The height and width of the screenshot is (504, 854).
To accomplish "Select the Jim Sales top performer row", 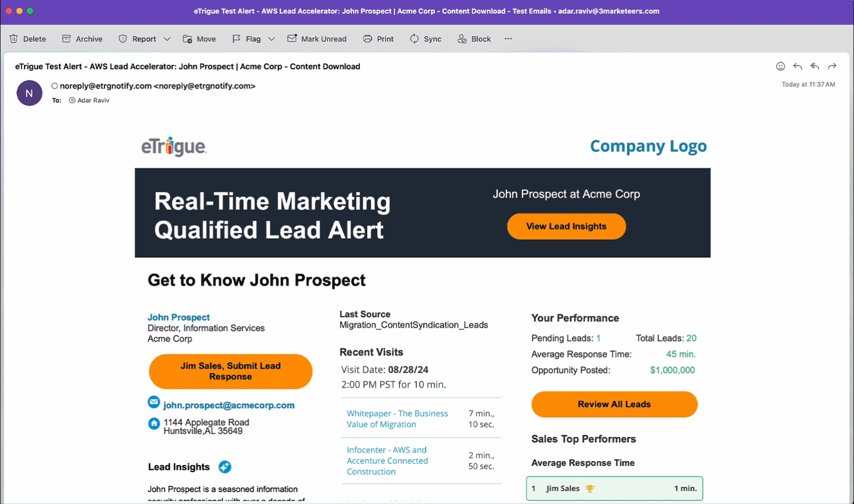I will click(614, 489).
